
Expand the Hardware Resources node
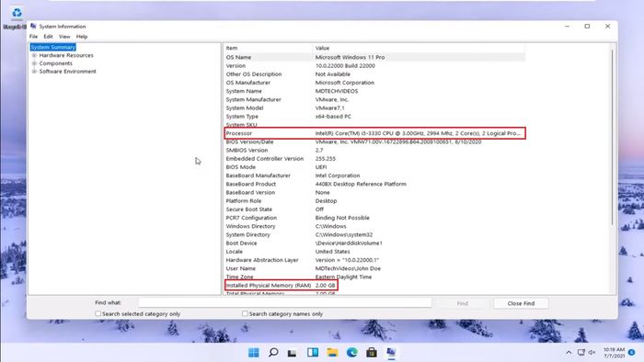(35, 55)
